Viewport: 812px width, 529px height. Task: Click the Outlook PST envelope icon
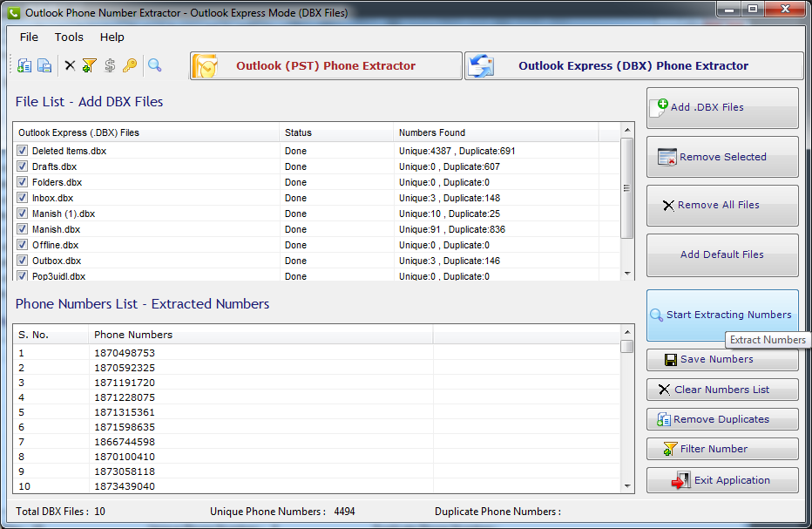205,66
